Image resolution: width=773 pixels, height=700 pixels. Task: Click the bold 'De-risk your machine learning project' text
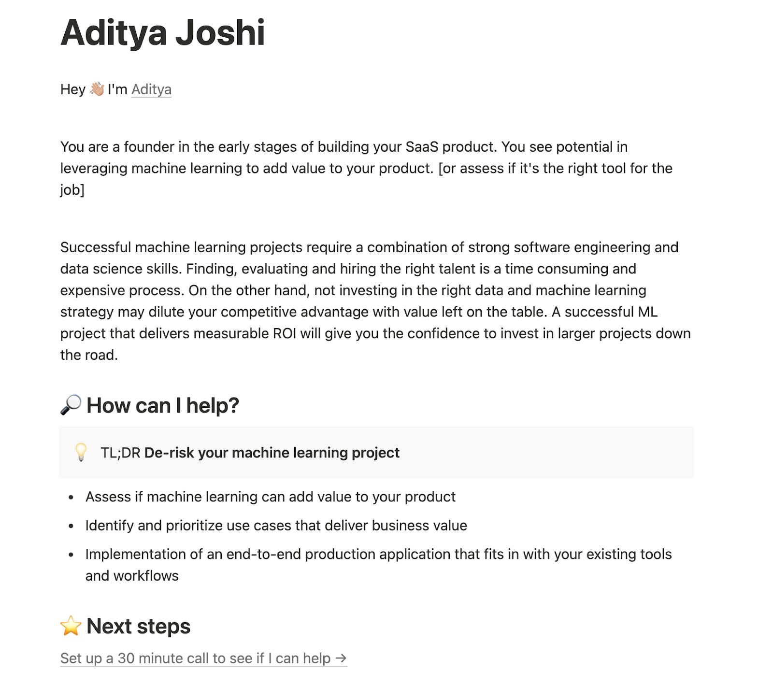click(x=272, y=453)
